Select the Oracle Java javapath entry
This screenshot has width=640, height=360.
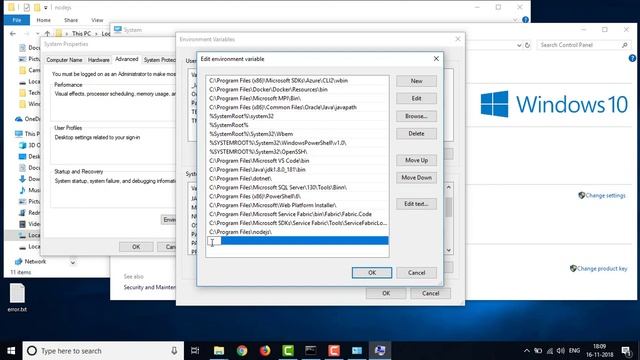pyautogui.click(x=298, y=107)
